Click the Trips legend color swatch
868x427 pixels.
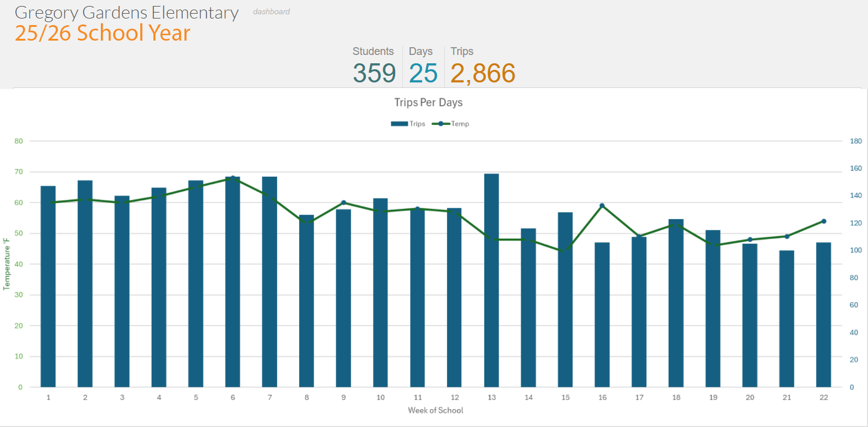pyautogui.click(x=399, y=124)
